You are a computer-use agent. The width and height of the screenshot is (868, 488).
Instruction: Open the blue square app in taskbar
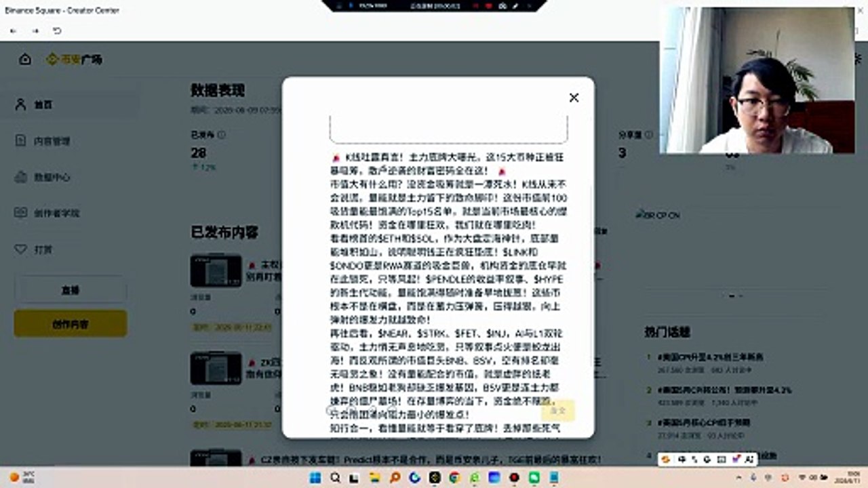tap(494, 478)
